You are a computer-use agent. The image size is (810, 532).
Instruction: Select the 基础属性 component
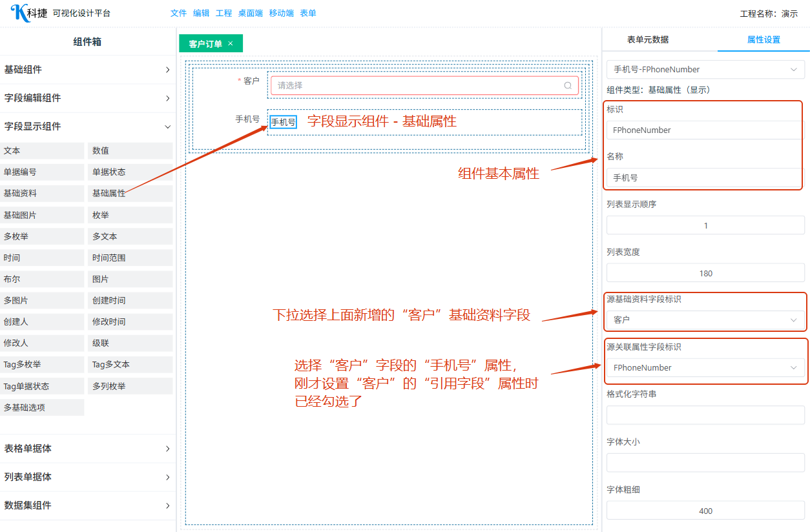click(x=130, y=194)
